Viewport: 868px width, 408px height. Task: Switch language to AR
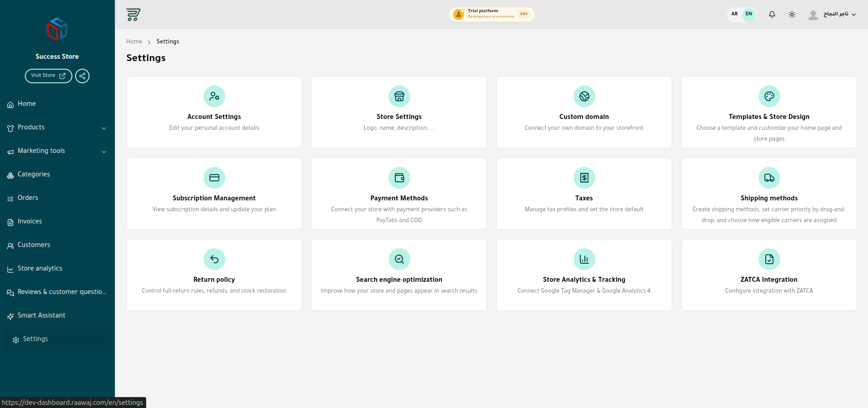[x=735, y=14]
